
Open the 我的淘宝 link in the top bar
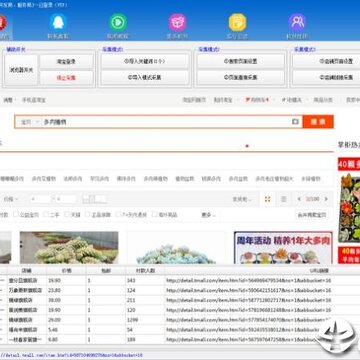(223, 100)
